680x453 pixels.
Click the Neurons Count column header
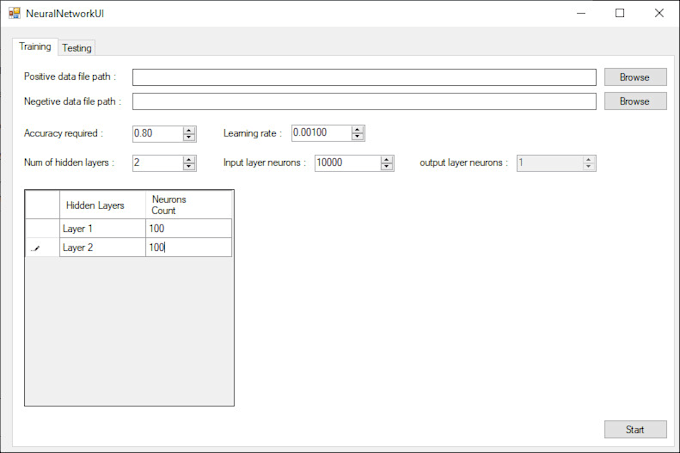tap(188, 205)
